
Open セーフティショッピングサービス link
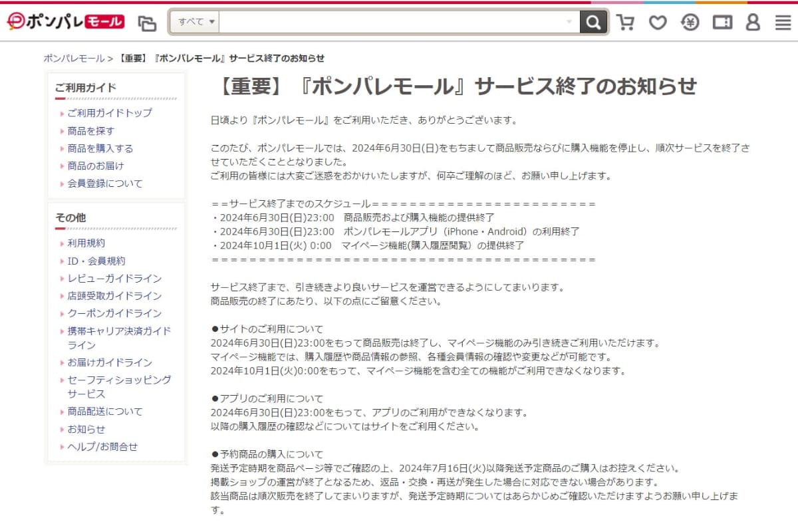(x=119, y=386)
